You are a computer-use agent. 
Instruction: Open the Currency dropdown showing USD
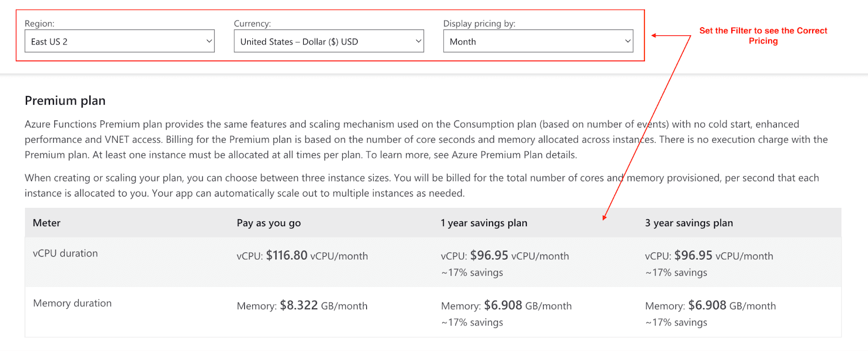[x=329, y=41]
